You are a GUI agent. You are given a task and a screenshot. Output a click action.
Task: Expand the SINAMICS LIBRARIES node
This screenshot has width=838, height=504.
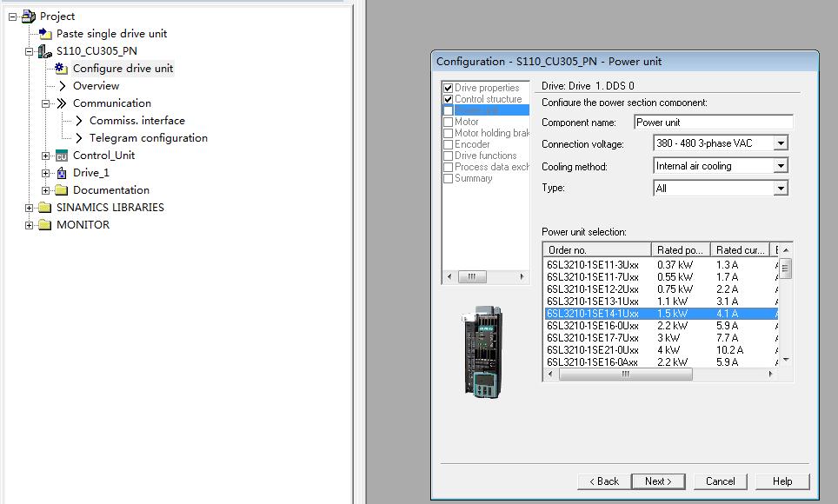click(29, 208)
